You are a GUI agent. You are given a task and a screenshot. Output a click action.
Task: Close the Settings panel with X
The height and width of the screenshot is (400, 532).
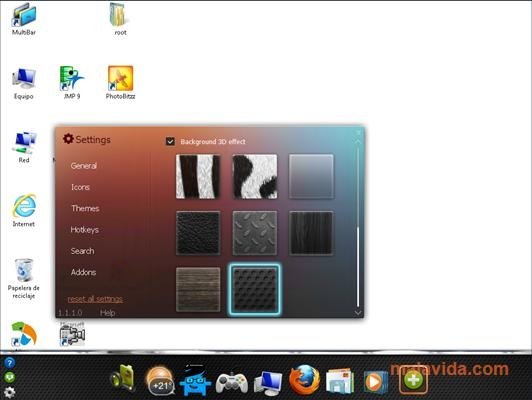point(358,133)
